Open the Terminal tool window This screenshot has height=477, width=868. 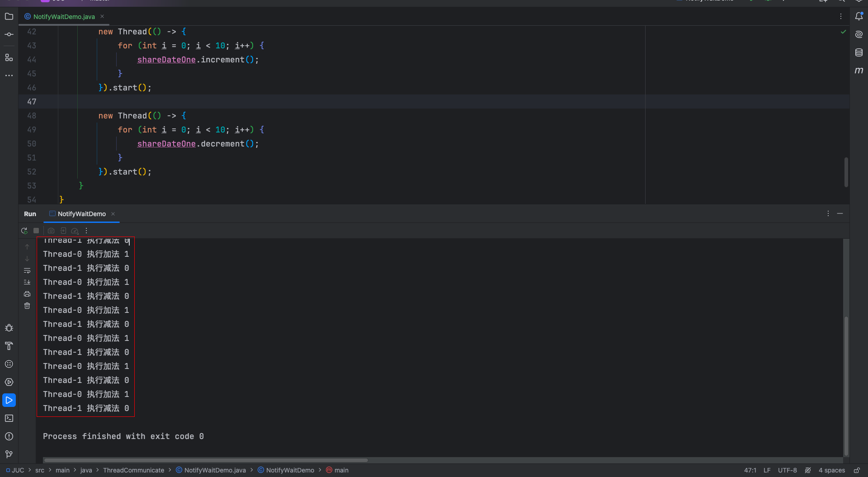[x=9, y=418]
